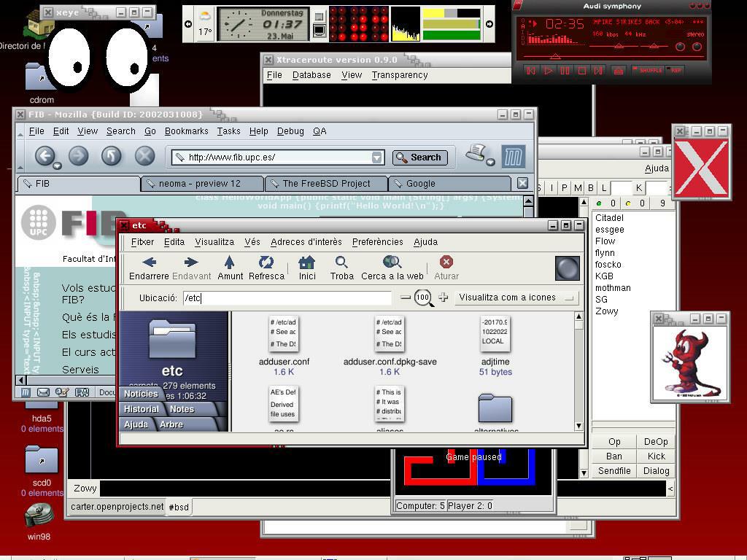Image resolution: width=747 pixels, height=560 pixels.
Task: Click the Mozilla Search button
Action: point(419,157)
